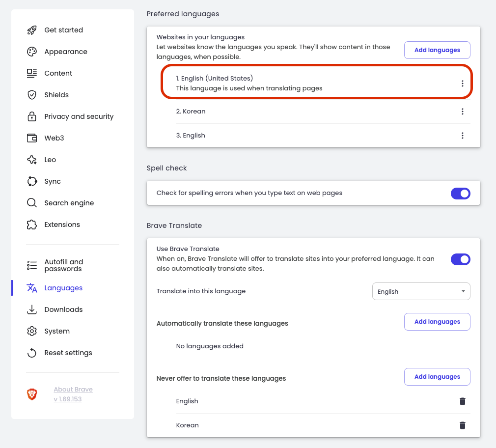Delete Korean from never-translate list
The image size is (496, 448).
coord(463,425)
